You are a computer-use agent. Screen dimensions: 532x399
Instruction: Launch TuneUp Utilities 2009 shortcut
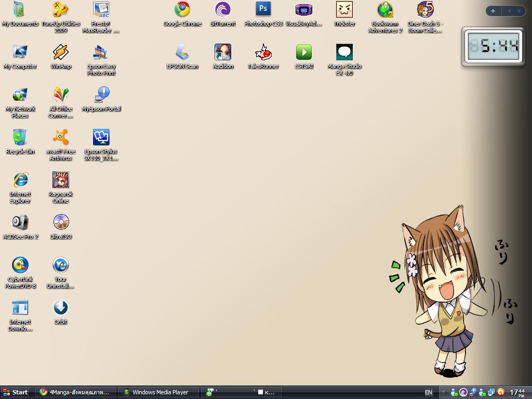tap(61, 17)
